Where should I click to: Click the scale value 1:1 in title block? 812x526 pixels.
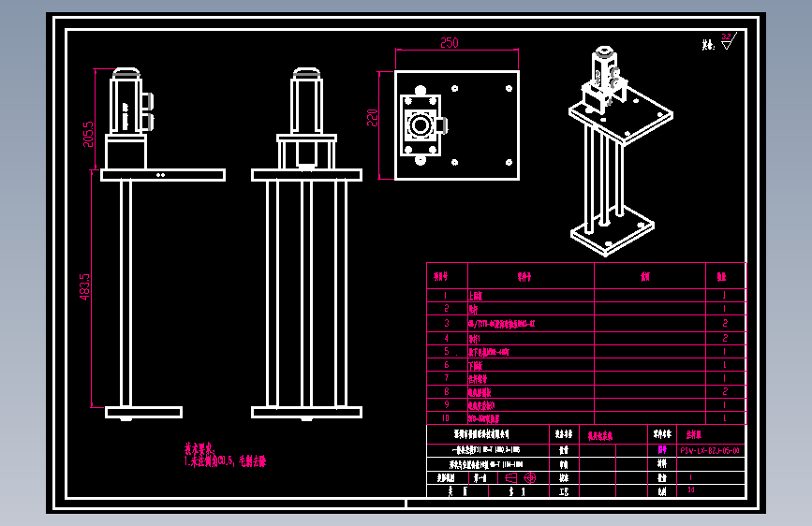click(x=691, y=489)
